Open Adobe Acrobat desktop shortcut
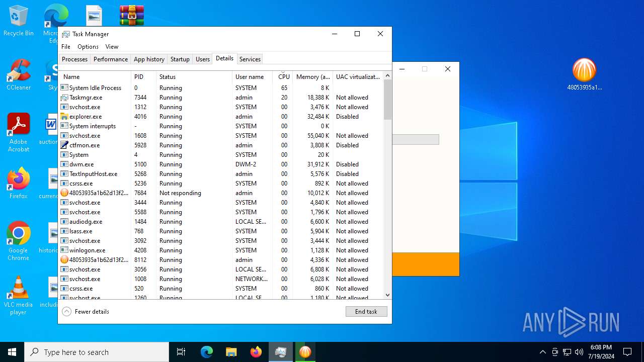644x362 pixels. point(19,133)
